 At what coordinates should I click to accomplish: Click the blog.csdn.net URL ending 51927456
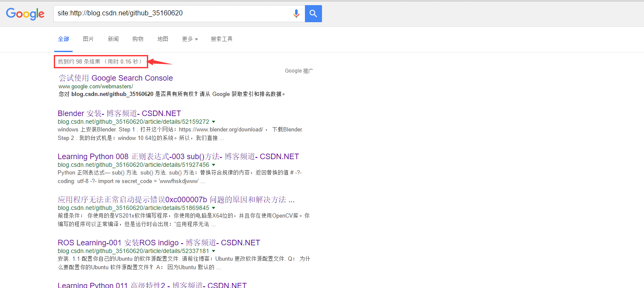(133, 165)
